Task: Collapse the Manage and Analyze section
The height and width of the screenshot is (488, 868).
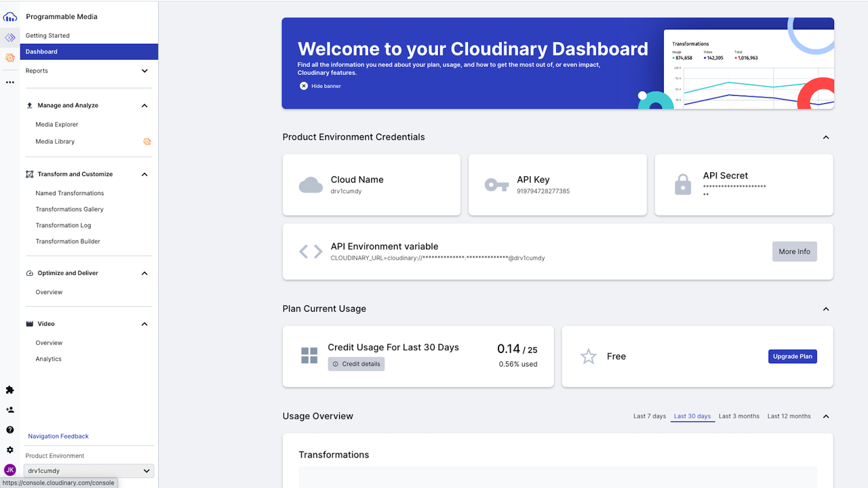Action: [x=144, y=106]
